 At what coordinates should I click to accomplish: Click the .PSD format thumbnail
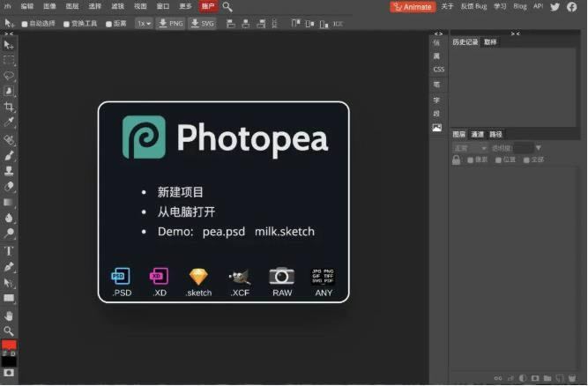coord(122,282)
